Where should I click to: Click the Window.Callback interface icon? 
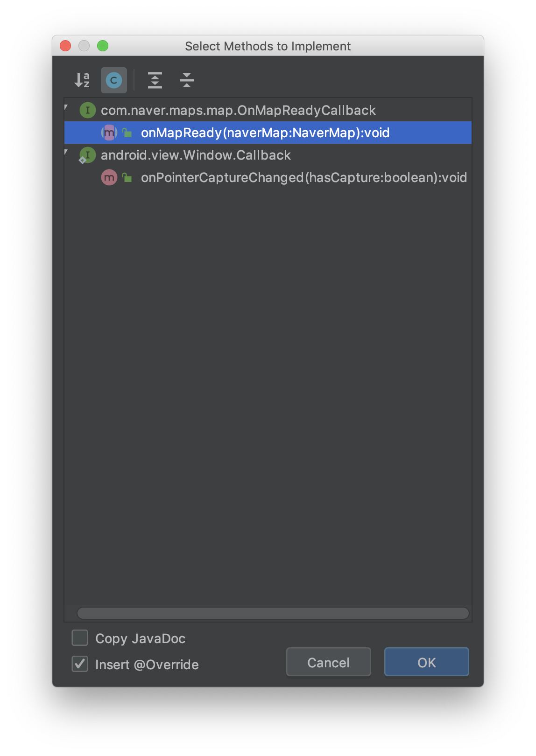[88, 155]
